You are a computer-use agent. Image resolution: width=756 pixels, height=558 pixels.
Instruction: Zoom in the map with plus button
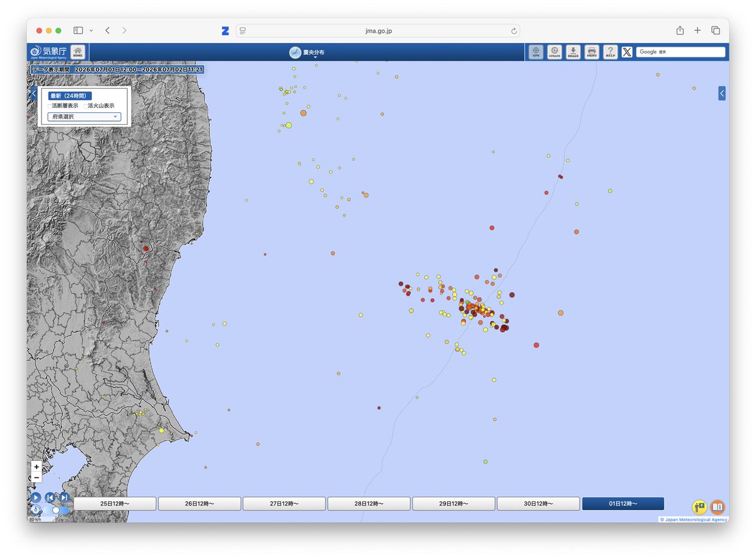[x=37, y=467]
